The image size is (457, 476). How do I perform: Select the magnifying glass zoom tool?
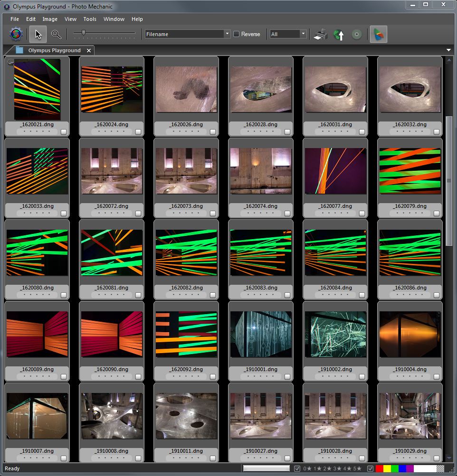click(x=56, y=34)
